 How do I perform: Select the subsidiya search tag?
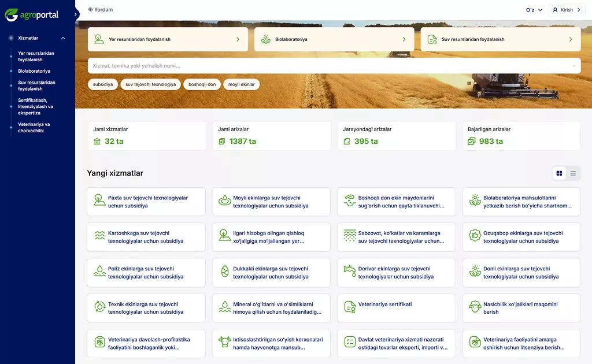(x=103, y=84)
